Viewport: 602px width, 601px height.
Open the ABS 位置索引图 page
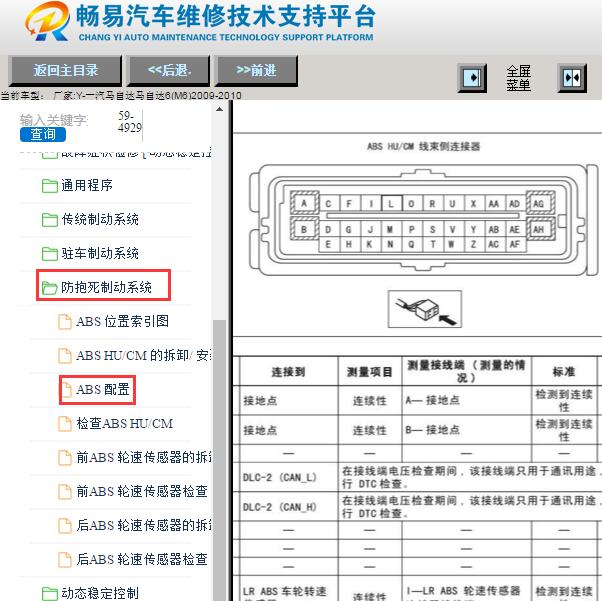pos(122,321)
